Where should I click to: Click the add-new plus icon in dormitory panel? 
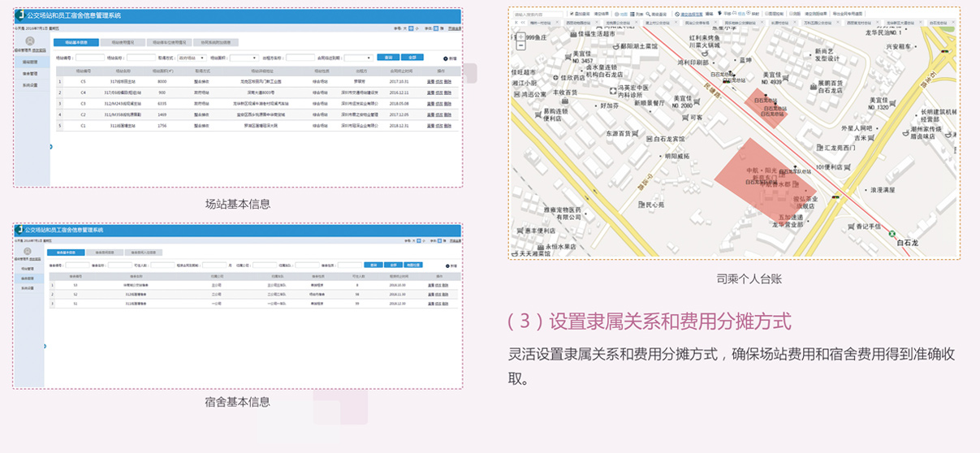coord(446,265)
